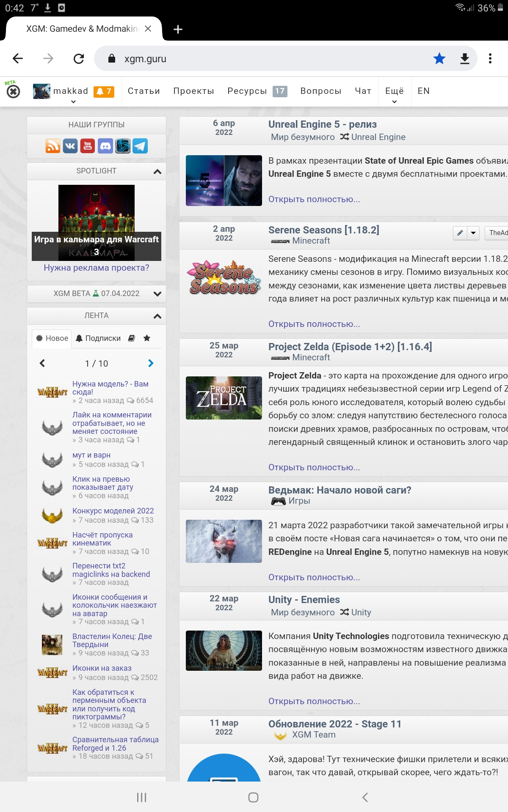The width and height of the screenshot is (508, 812).
Task: Open the Статьи menu item
Action: (x=144, y=91)
